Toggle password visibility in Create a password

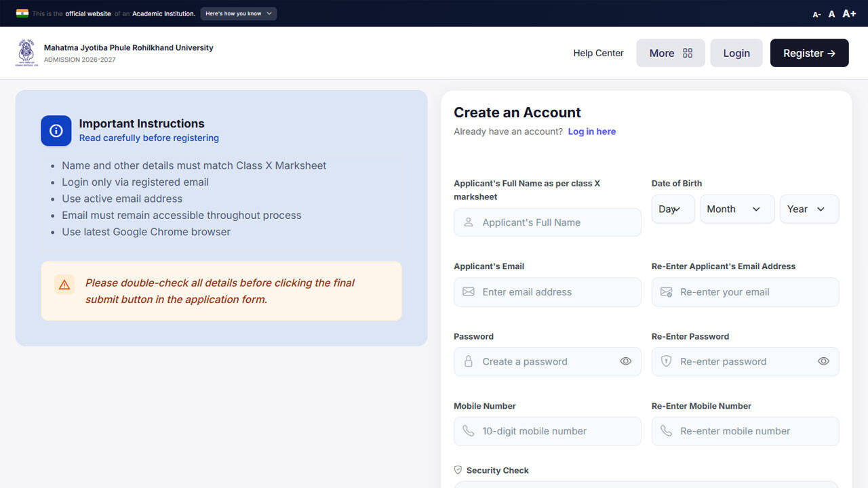[626, 361]
